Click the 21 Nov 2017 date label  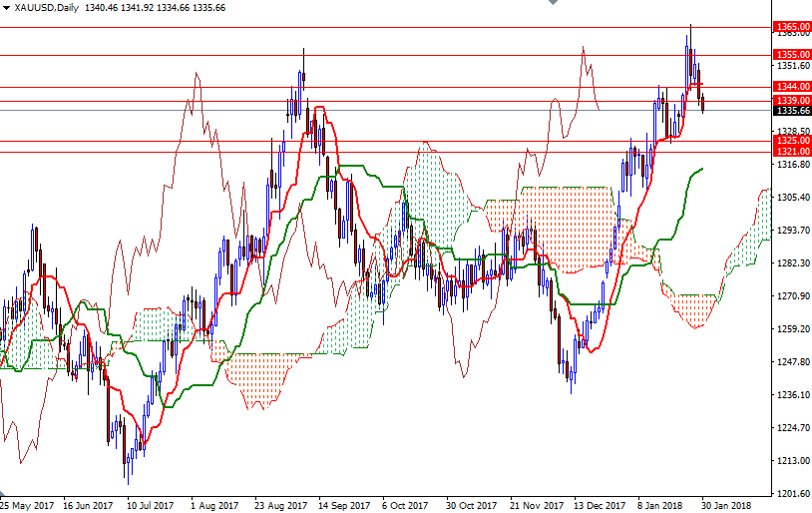[x=534, y=505]
